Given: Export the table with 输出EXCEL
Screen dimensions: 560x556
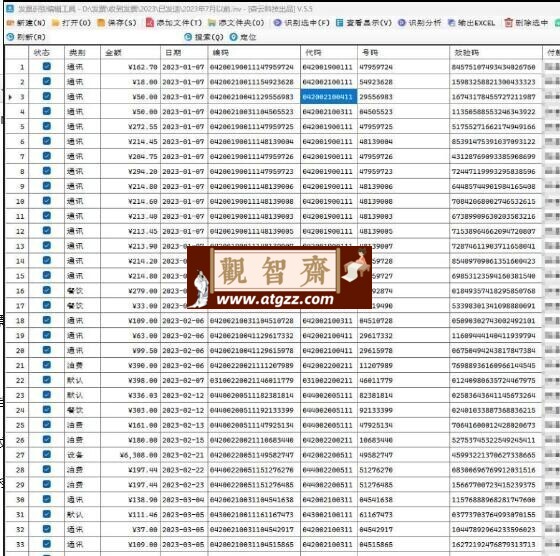Looking at the screenshot, I should [471, 23].
